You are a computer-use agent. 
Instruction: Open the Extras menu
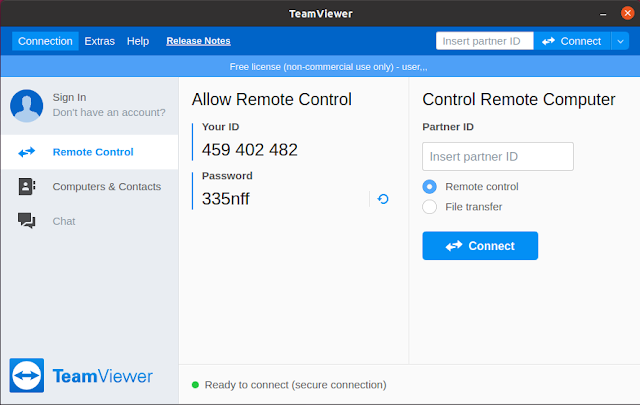pyautogui.click(x=100, y=41)
